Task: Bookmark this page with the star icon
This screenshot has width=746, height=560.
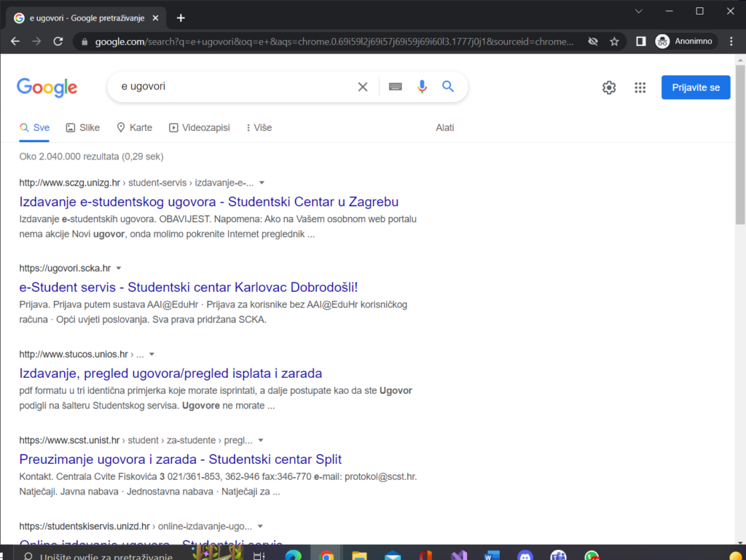Action: pyautogui.click(x=614, y=42)
